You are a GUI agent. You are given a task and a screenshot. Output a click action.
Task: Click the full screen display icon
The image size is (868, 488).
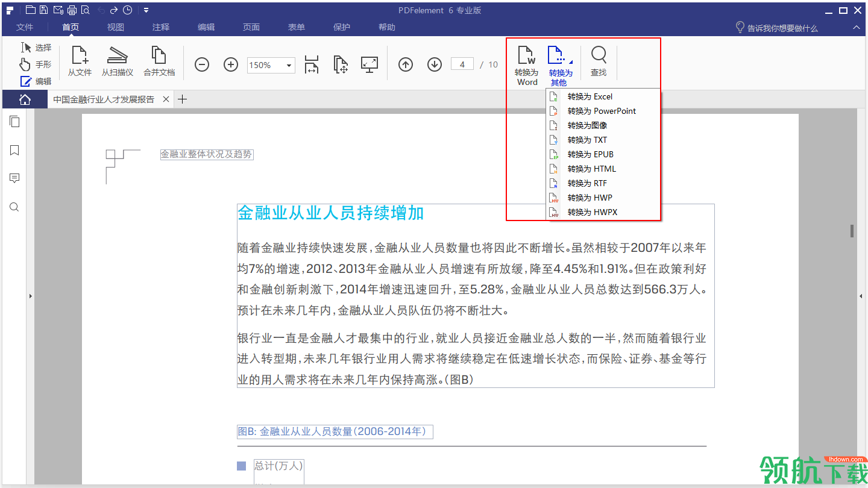coord(370,64)
